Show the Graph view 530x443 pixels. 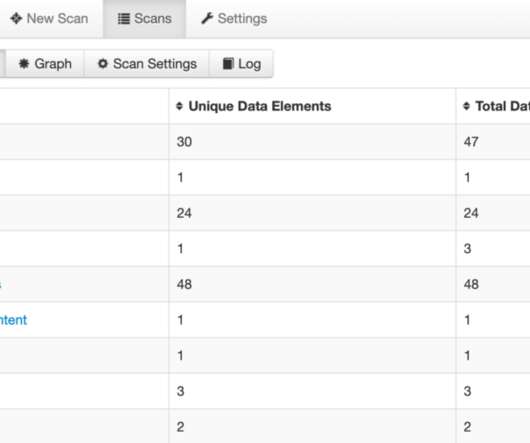(45, 64)
